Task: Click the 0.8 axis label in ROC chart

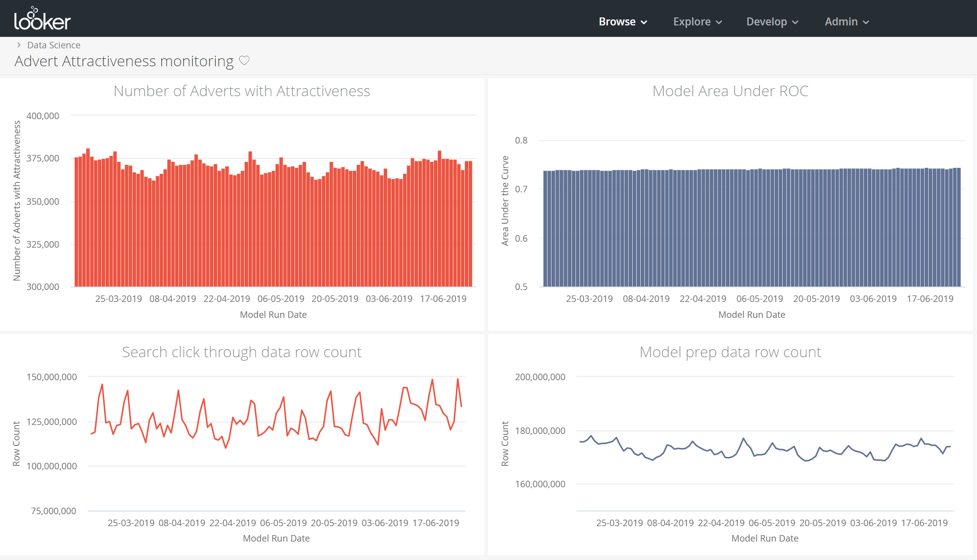Action: (521, 140)
